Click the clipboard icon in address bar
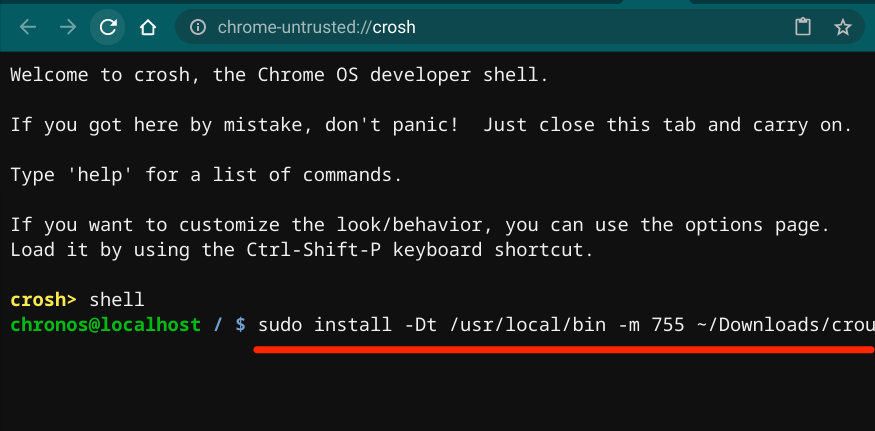 (x=802, y=27)
